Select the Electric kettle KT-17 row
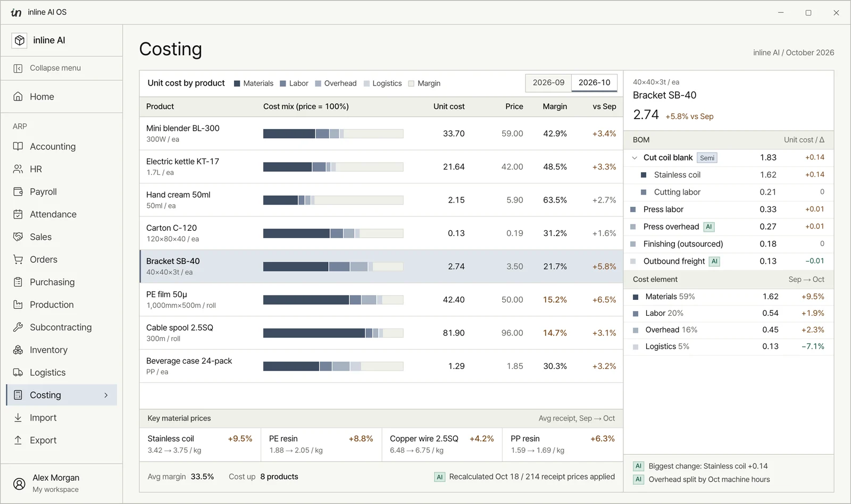This screenshot has width=851, height=504. (381, 167)
